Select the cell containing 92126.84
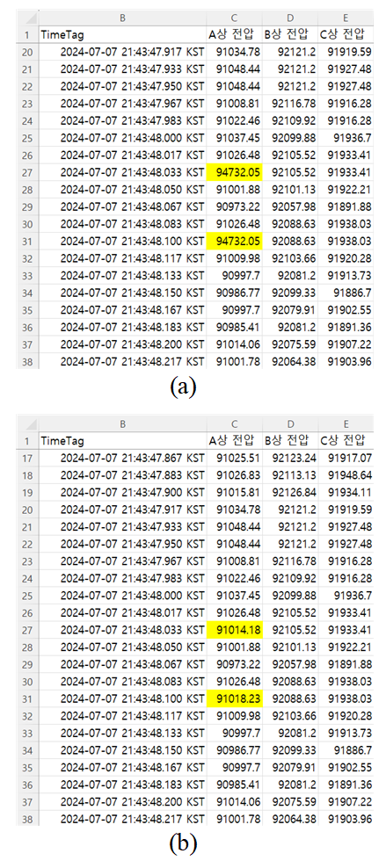386x868 pixels. tap(290, 493)
